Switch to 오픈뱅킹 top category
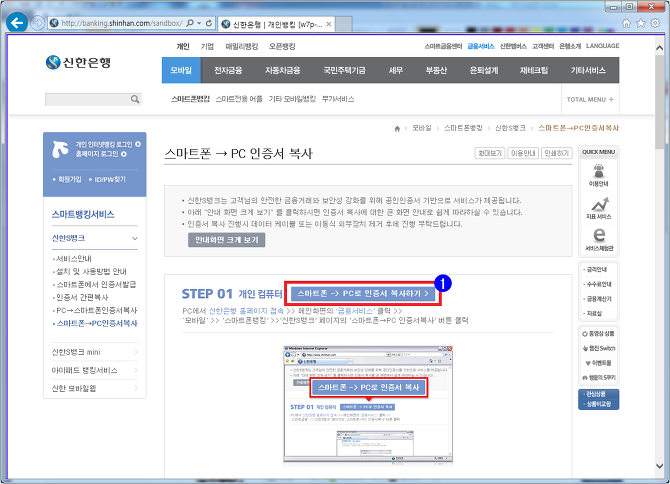 tap(282, 47)
